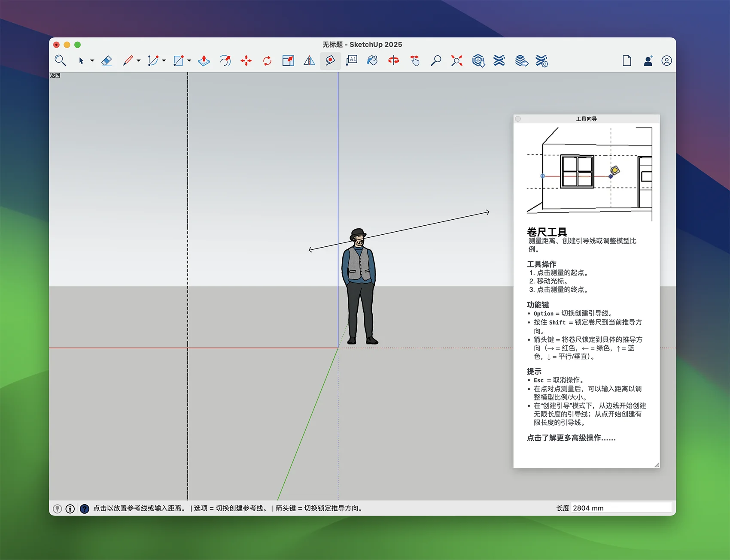Select the Text label tool
Image resolution: width=730 pixels, height=560 pixels.
(x=352, y=61)
